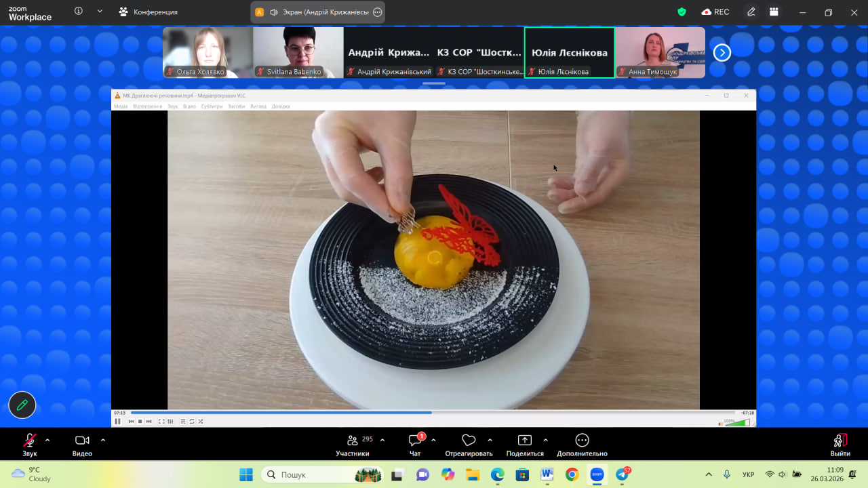Click the VLC video progress bar
868x488 pixels.
coord(433,413)
